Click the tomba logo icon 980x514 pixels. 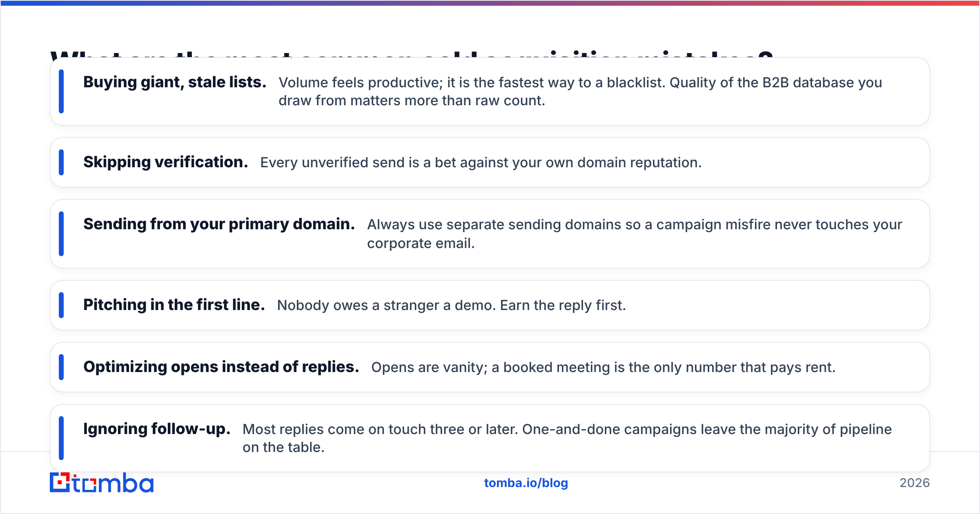[102, 483]
